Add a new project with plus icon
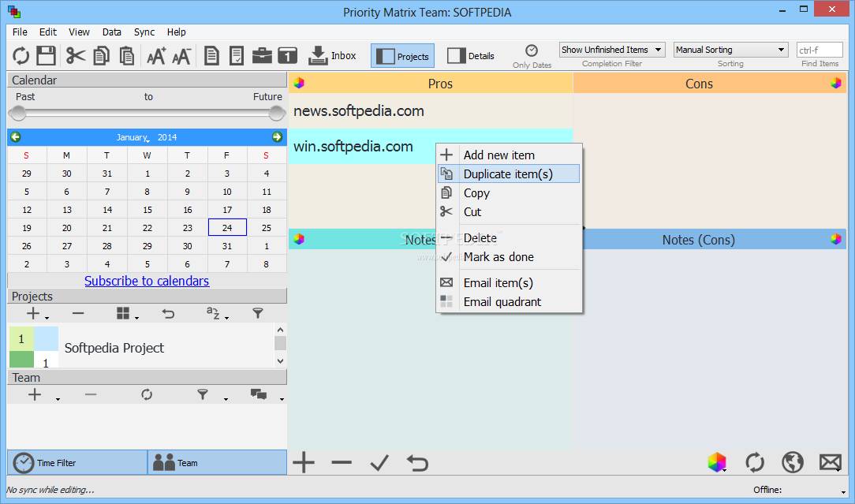The height and width of the screenshot is (504, 855). (x=34, y=313)
